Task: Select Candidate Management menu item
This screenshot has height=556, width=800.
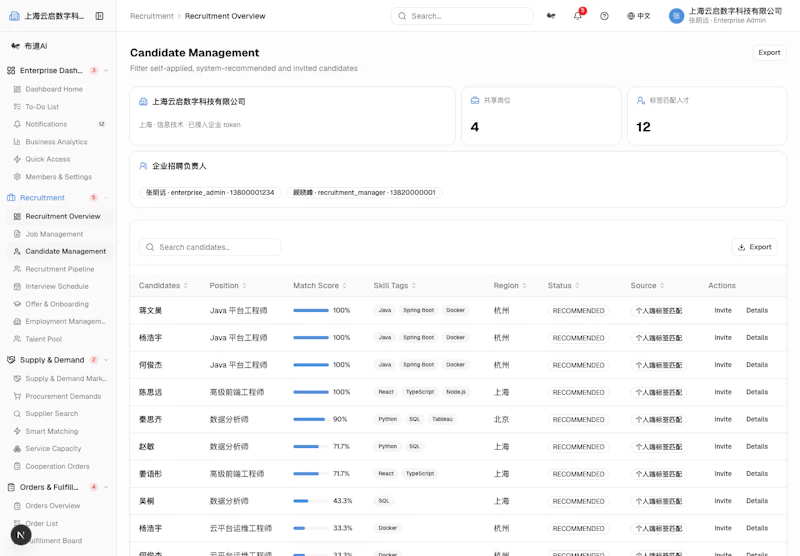Action: (x=60, y=251)
